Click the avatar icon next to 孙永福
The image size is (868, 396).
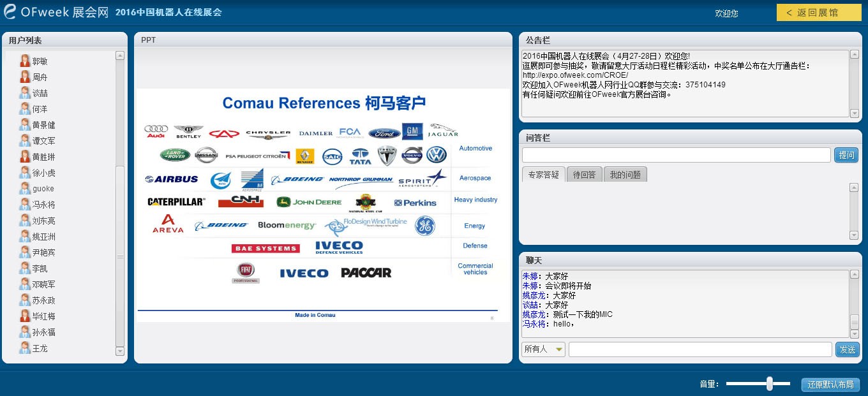(25, 332)
